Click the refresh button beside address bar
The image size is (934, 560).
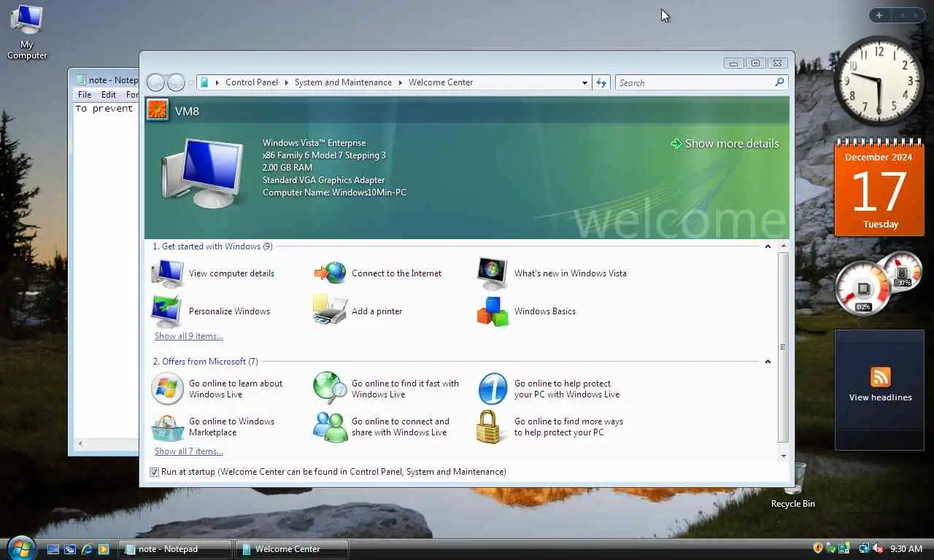(x=601, y=82)
